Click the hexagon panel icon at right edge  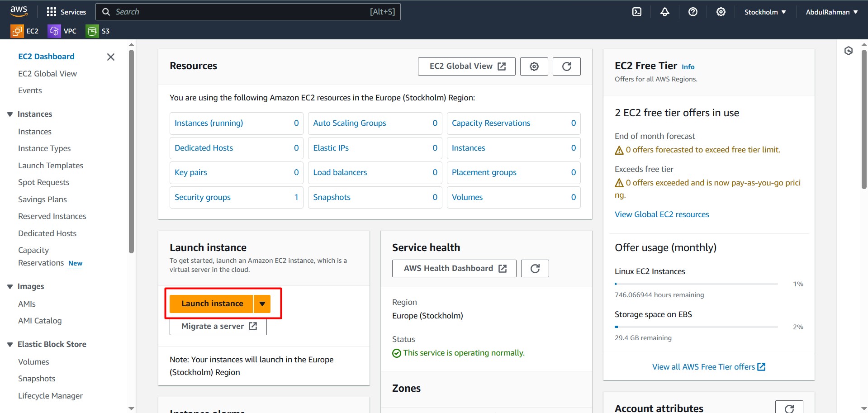coord(849,51)
